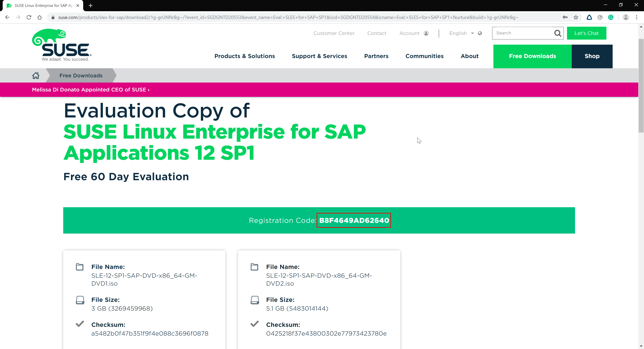Click folder icon beside DVD2.iso file name
This screenshot has width=644, height=349.
click(254, 267)
